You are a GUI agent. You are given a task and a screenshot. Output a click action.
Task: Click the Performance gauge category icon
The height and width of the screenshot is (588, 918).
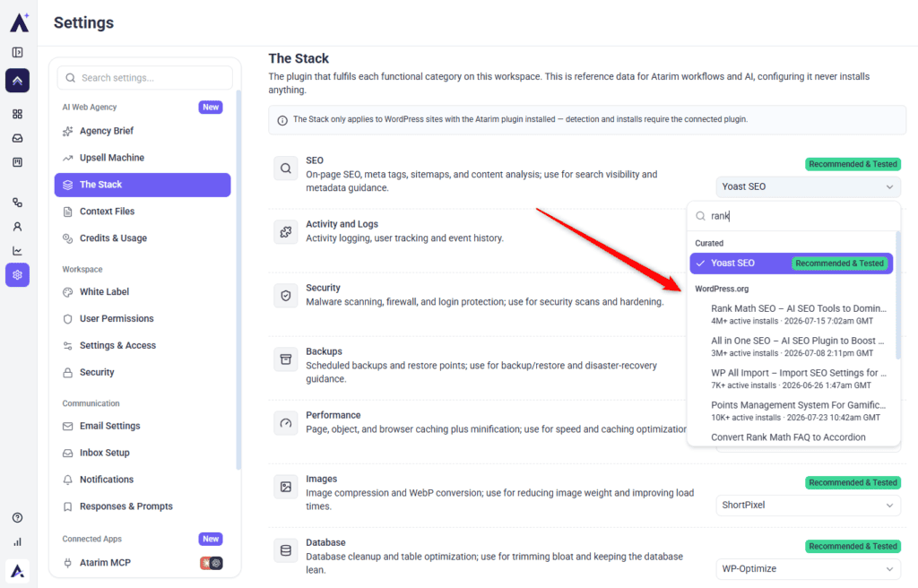[286, 423]
